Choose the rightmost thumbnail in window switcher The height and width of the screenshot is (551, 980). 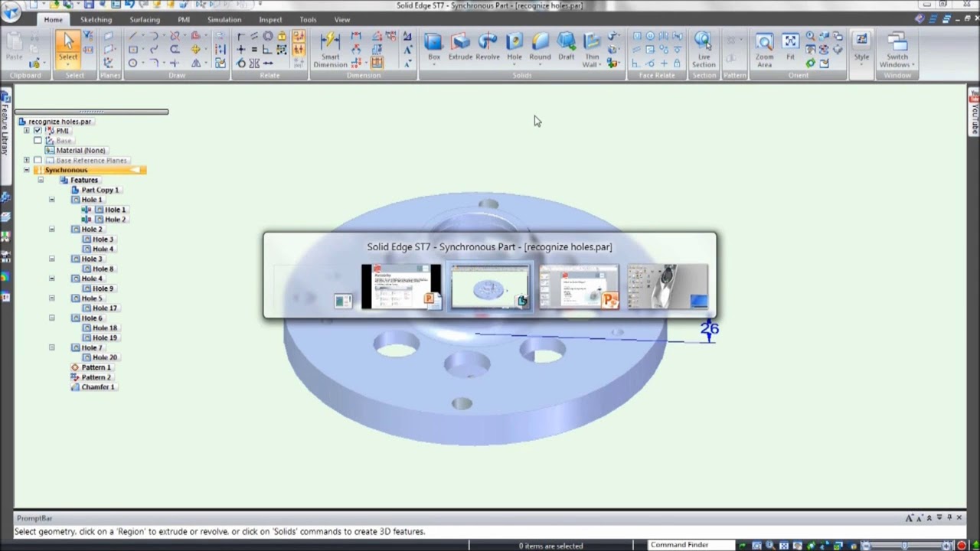click(668, 287)
